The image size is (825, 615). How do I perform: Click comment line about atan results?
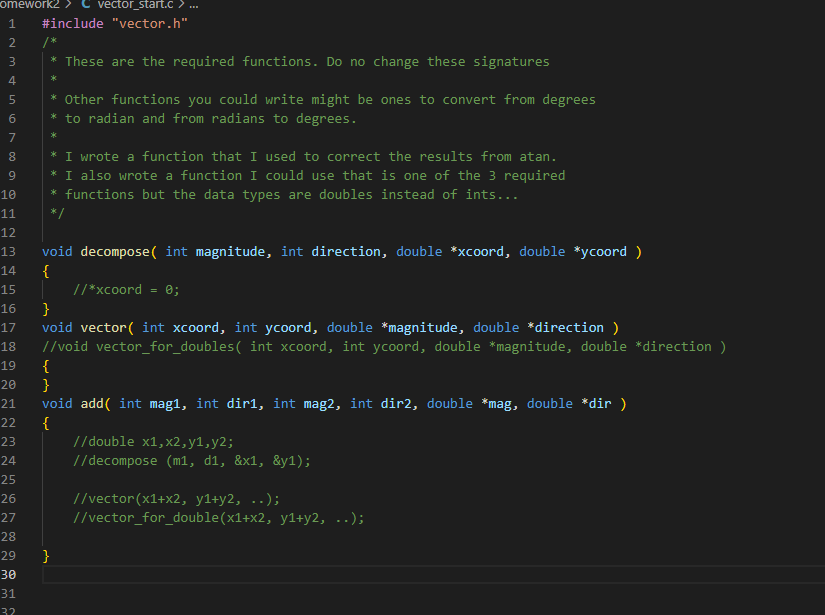(x=303, y=157)
